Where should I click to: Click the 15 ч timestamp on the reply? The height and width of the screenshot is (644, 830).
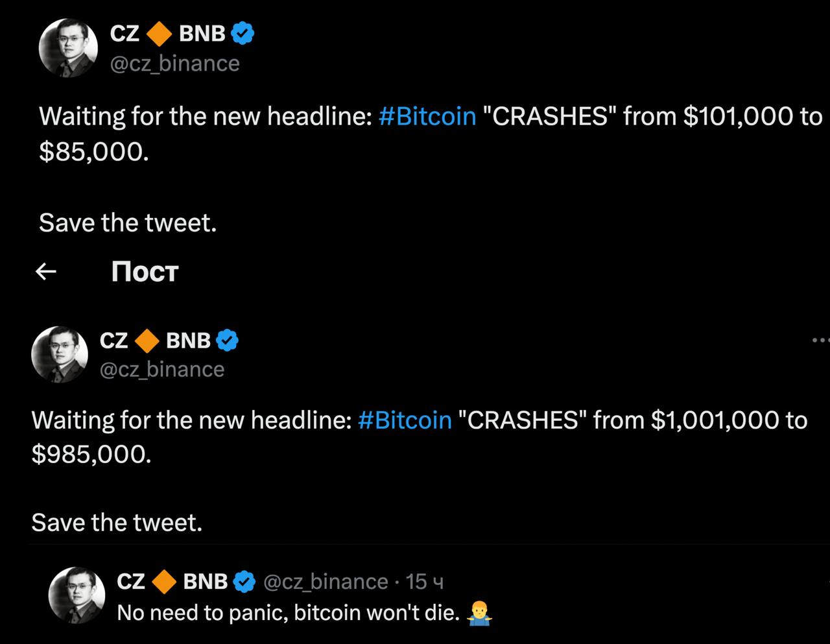(425, 582)
